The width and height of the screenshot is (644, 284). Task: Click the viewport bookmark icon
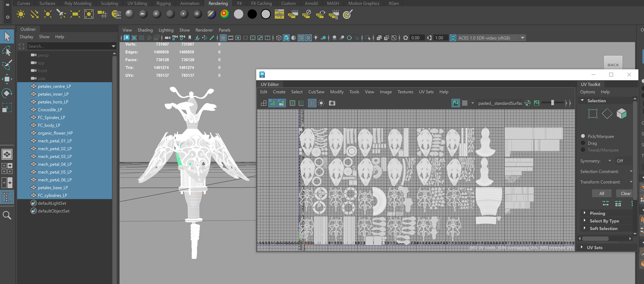pyautogui.click(x=190, y=38)
